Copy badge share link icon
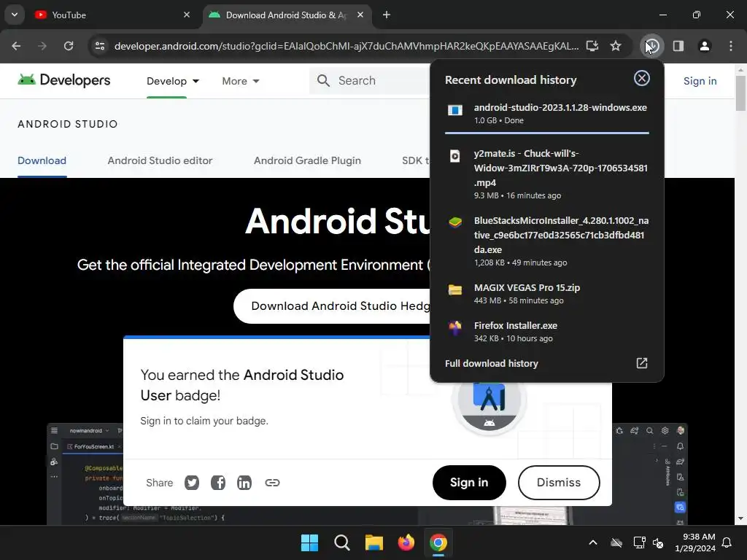 coord(272,483)
